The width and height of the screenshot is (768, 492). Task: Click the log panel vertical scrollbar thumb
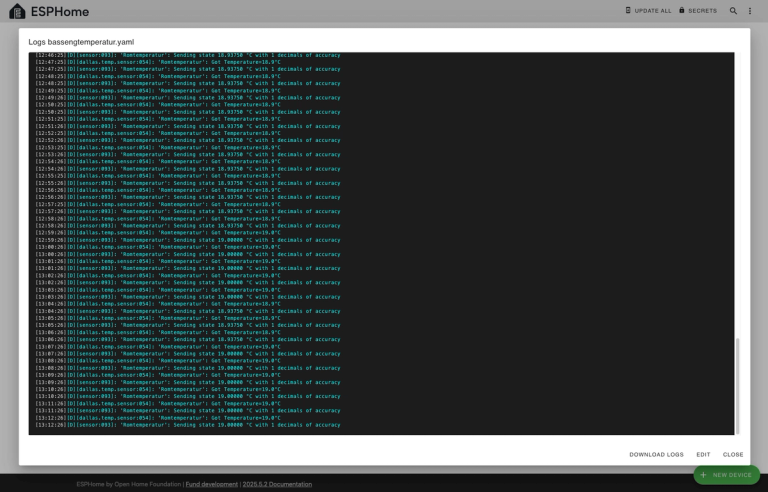click(738, 386)
